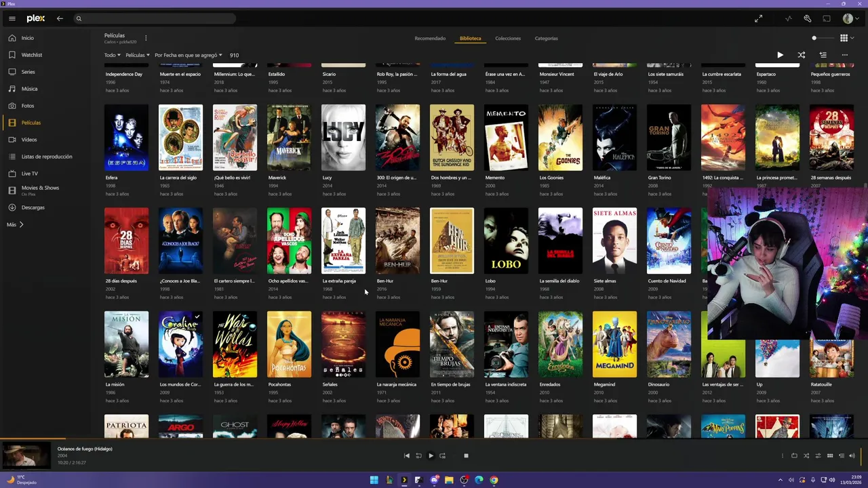Open the Esfera movie poster

click(x=126, y=137)
